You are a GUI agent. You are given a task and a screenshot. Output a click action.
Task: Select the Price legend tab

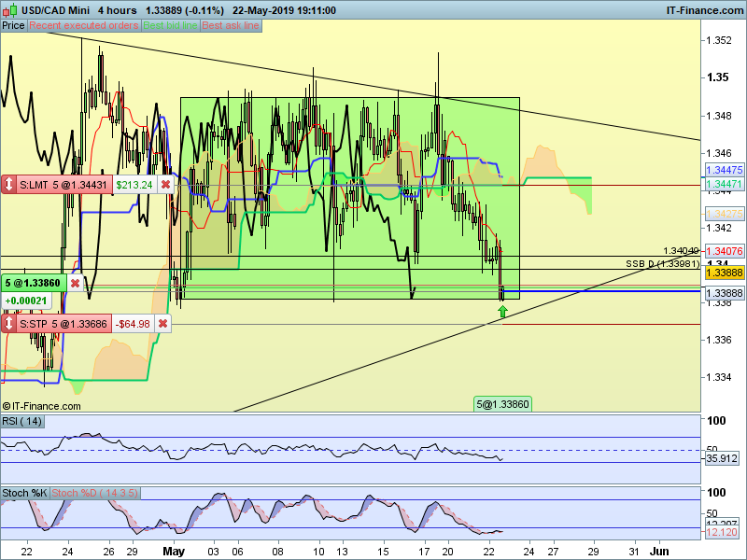click(x=13, y=26)
